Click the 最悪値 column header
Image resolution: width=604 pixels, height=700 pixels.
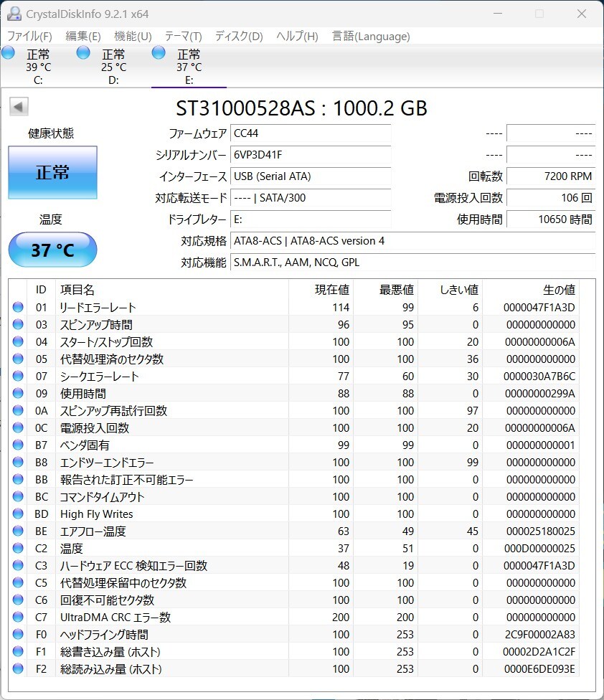(x=385, y=289)
